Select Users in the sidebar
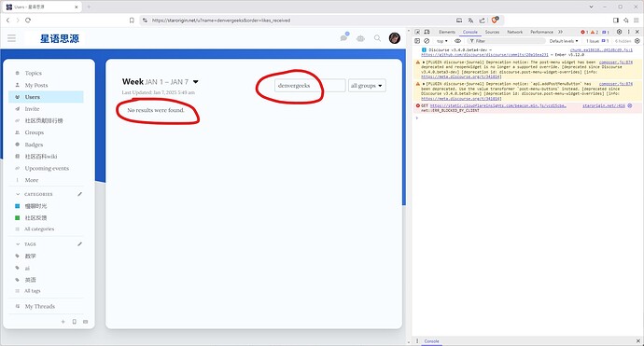This screenshot has height=346, width=644. 46,97
